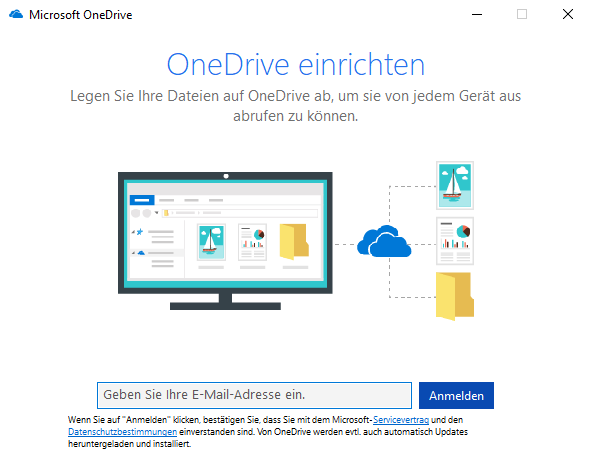The height and width of the screenshot is (458, 590).
Task: Click the Microsoft OneDrive title text
Action: coord(81,15)
